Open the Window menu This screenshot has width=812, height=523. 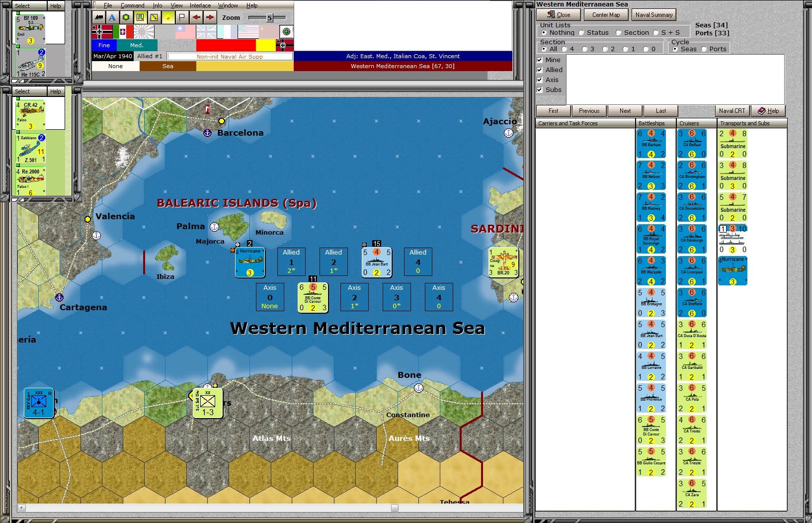tap(228, 5)
